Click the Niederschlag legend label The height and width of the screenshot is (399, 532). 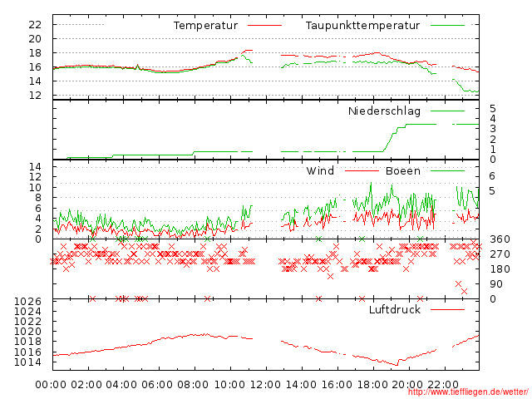(384, 111)
